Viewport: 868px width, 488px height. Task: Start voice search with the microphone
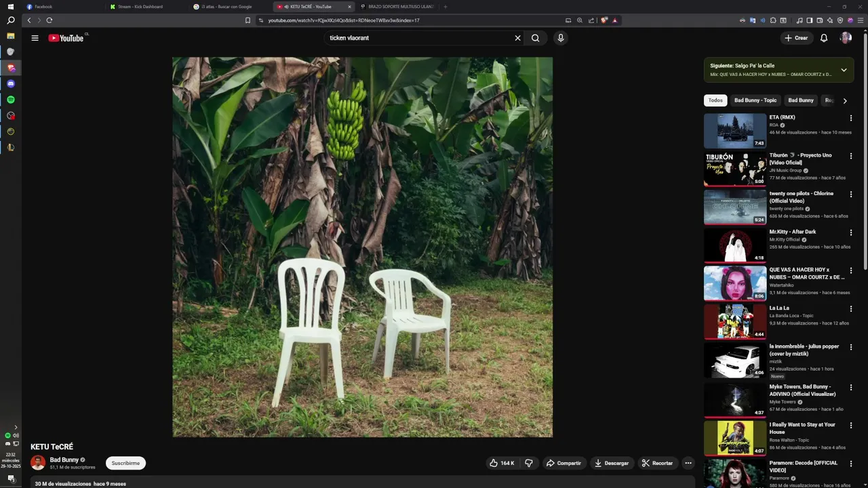(x=560, y=38)
